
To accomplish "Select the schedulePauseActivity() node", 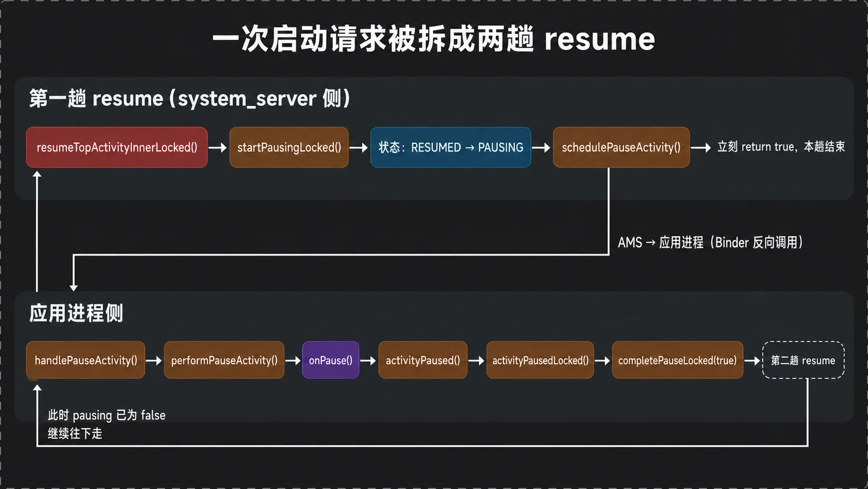I will 621,147.
